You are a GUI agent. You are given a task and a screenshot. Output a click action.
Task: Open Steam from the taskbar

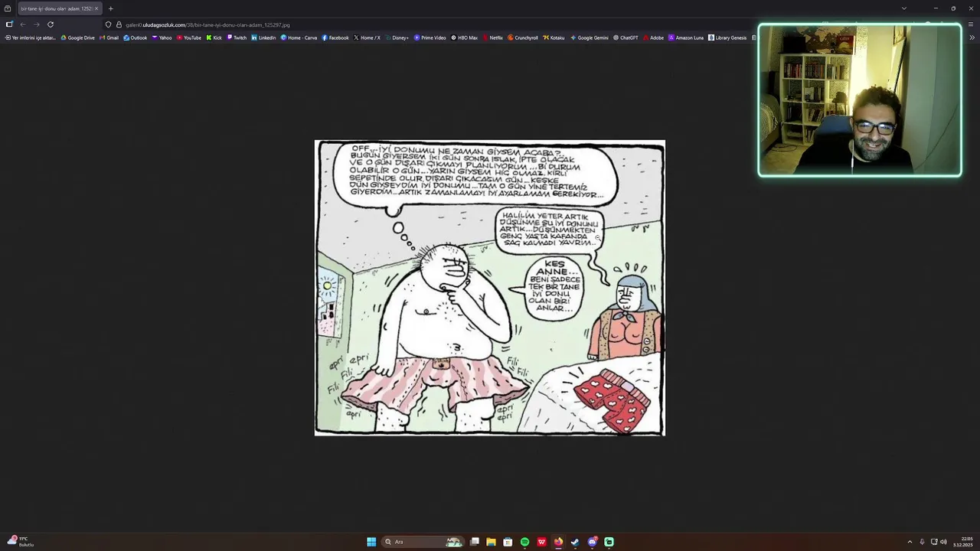click(575, 542)
